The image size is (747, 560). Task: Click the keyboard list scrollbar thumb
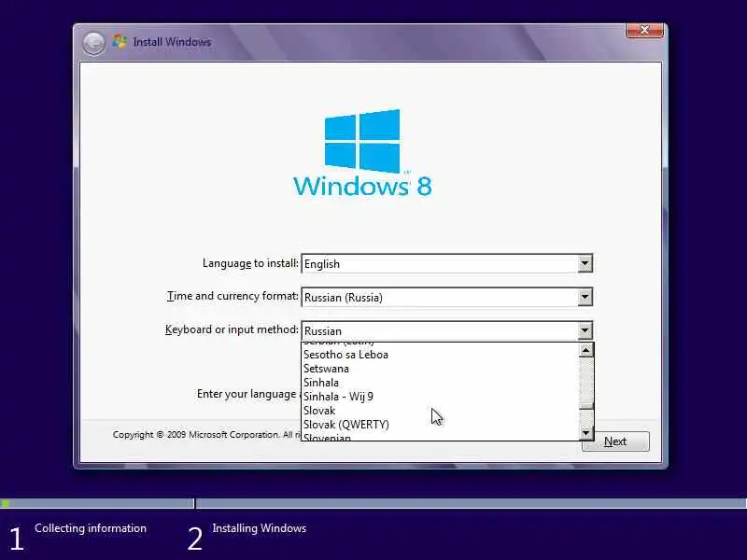(x=586, y=406)
